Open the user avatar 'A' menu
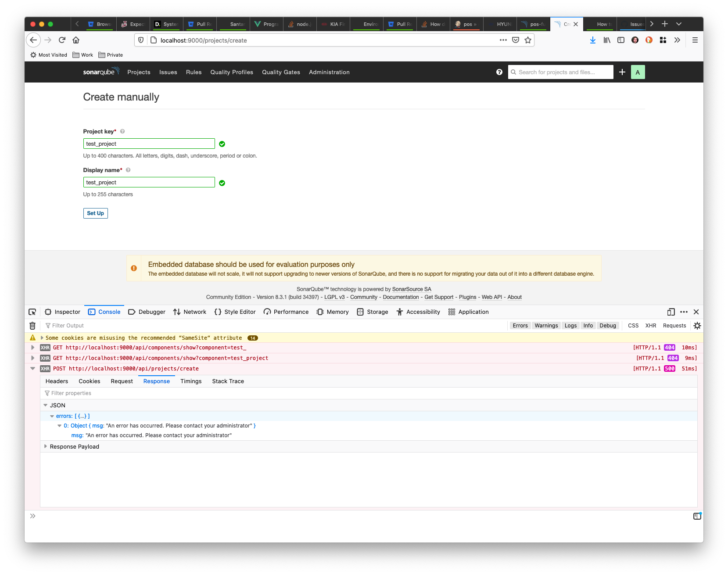This screenshot has height=575, width=728. (x=638, y=72)
